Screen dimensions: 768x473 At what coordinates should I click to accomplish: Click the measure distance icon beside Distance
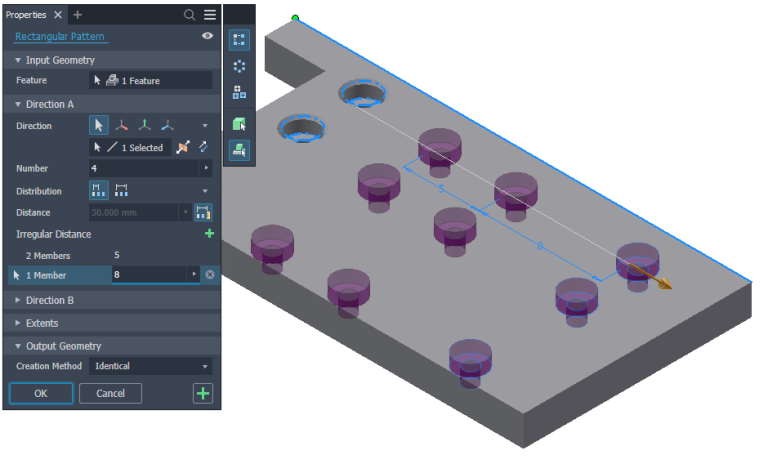tap(203, 212)
